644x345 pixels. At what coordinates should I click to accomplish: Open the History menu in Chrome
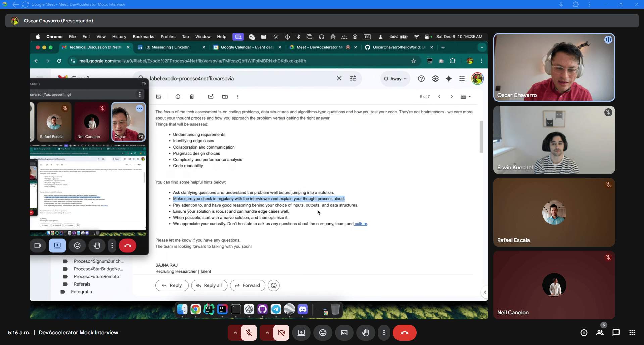point(119,37)
